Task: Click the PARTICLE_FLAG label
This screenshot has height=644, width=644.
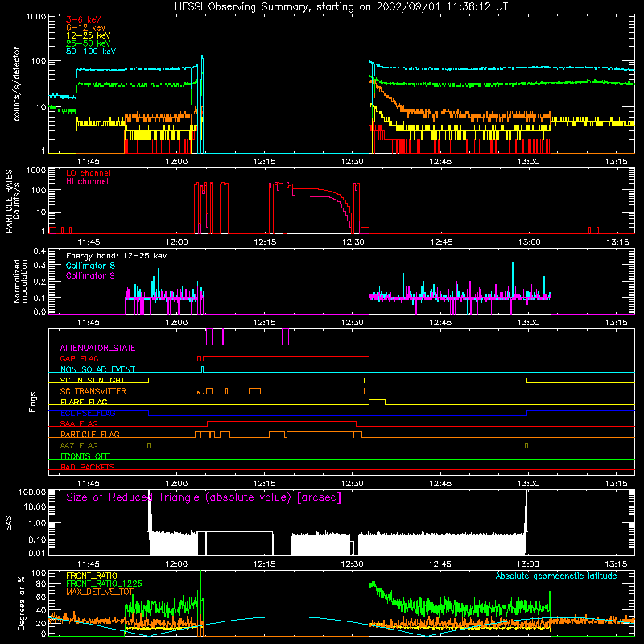Action: 90,435
